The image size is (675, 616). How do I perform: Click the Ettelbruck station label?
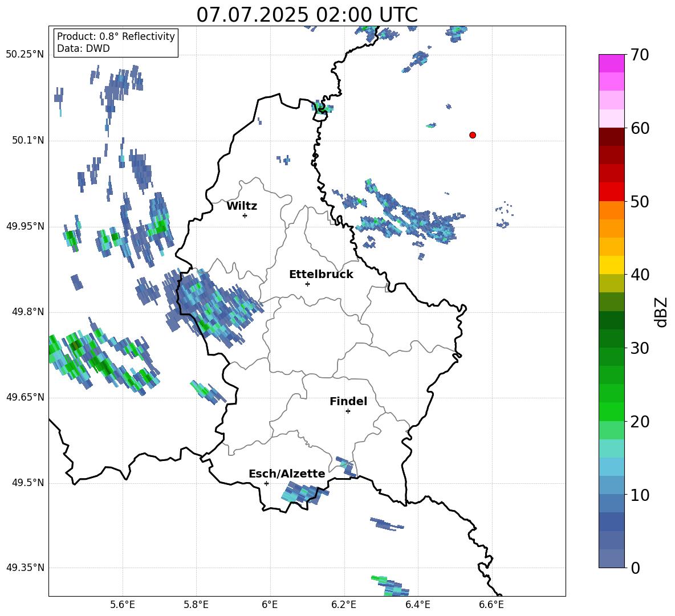321,275
